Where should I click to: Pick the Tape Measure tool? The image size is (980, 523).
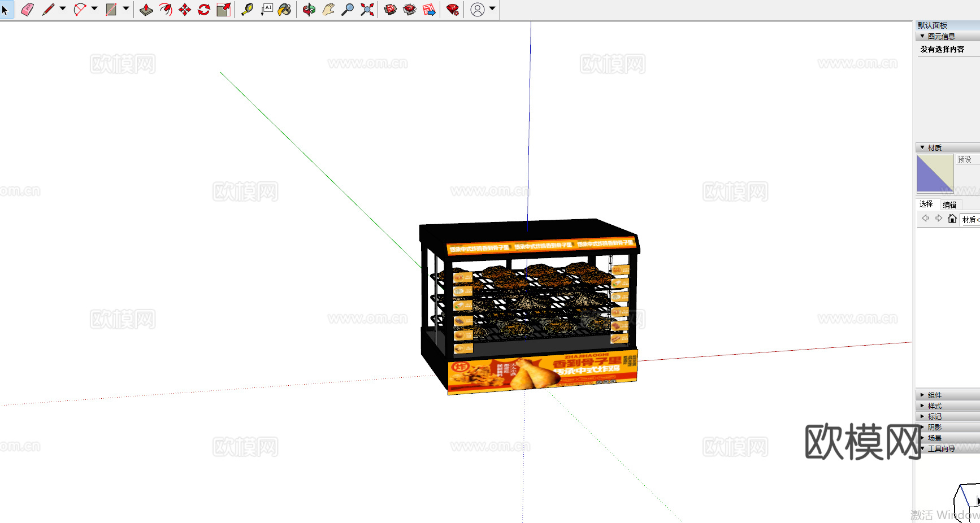(247, 10)
